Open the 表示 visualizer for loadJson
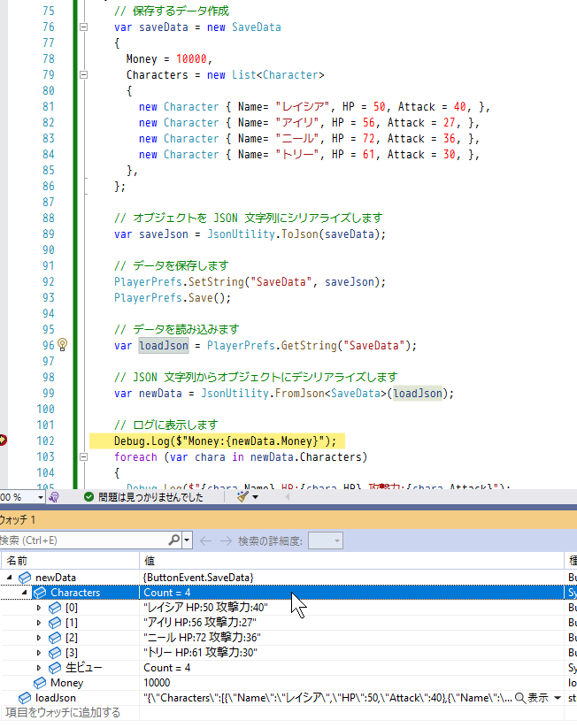Screen dimensions: 577x728 point(532,698)
